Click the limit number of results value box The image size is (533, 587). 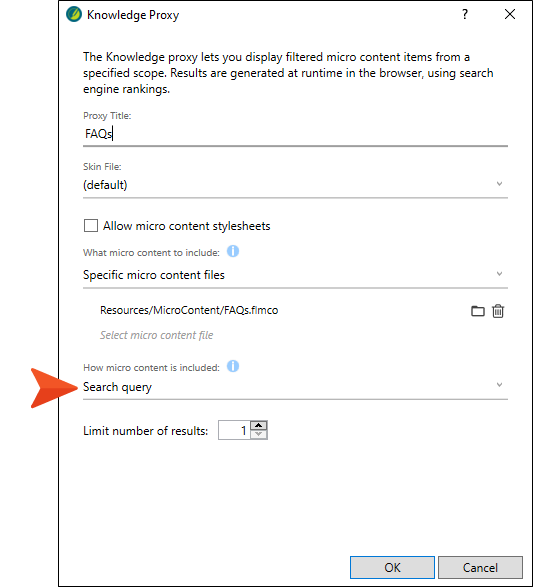234,430
